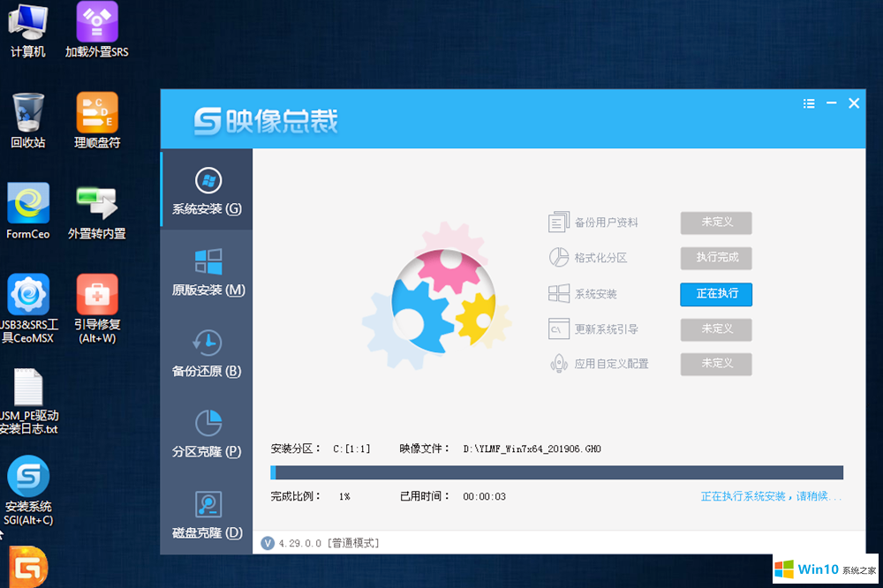Click 未定义 button beside 更新系统引导
This screenshot has width=883, height=588.
[716, 329]
